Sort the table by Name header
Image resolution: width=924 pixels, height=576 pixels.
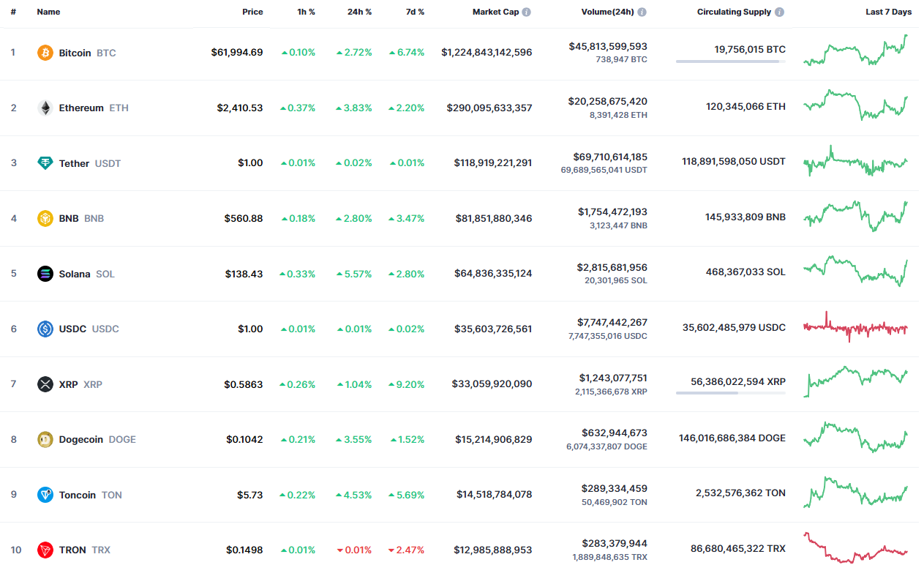pyautogui.click(x=48, y=12)
